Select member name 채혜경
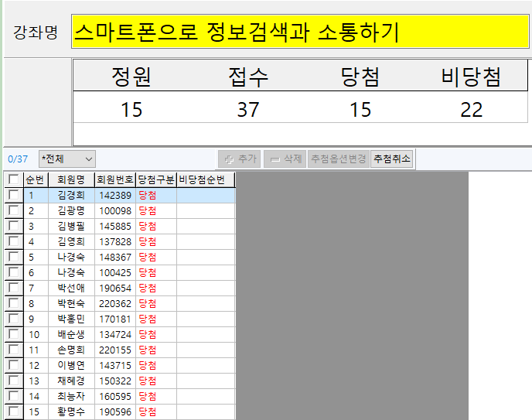 tap(71, 381)
